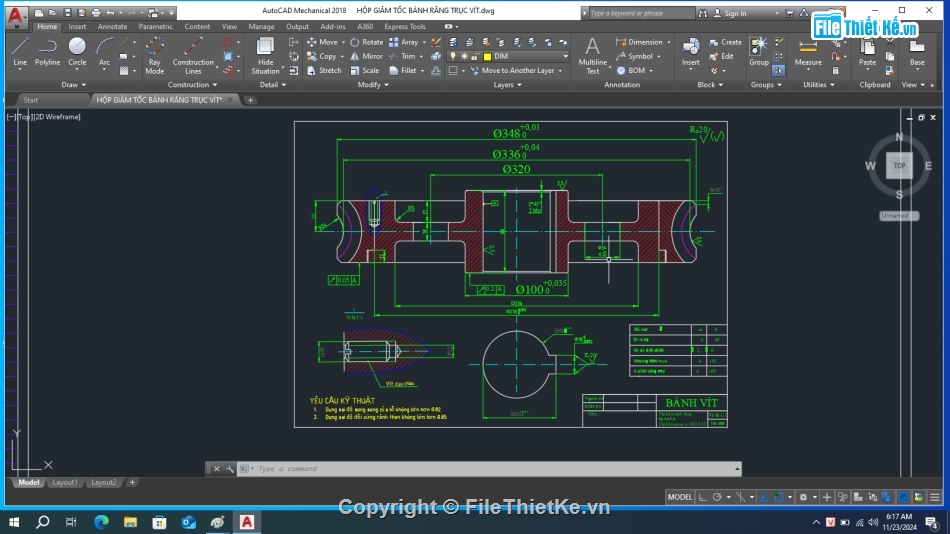Toggle layer on/off lightbulb in layer box
This screenshot has width=950, height=534.
pyautogui.click(x=453, y=56)
